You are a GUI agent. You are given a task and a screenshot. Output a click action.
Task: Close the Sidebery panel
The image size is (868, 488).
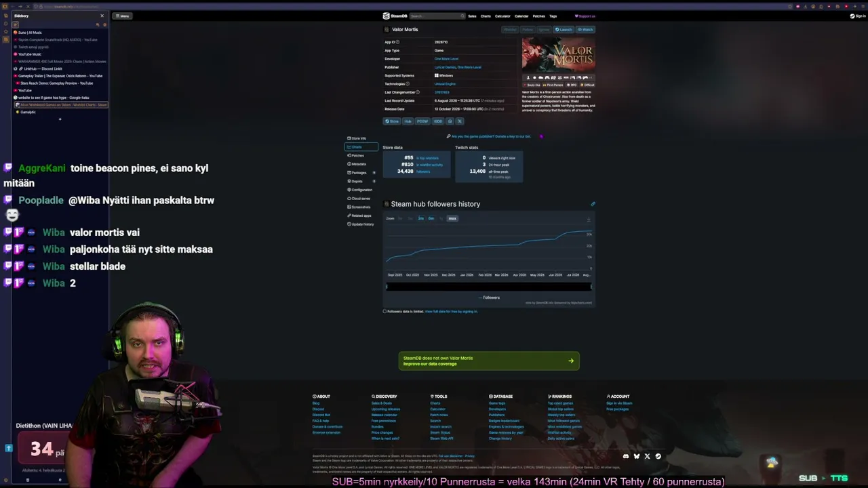coord(102,16)
